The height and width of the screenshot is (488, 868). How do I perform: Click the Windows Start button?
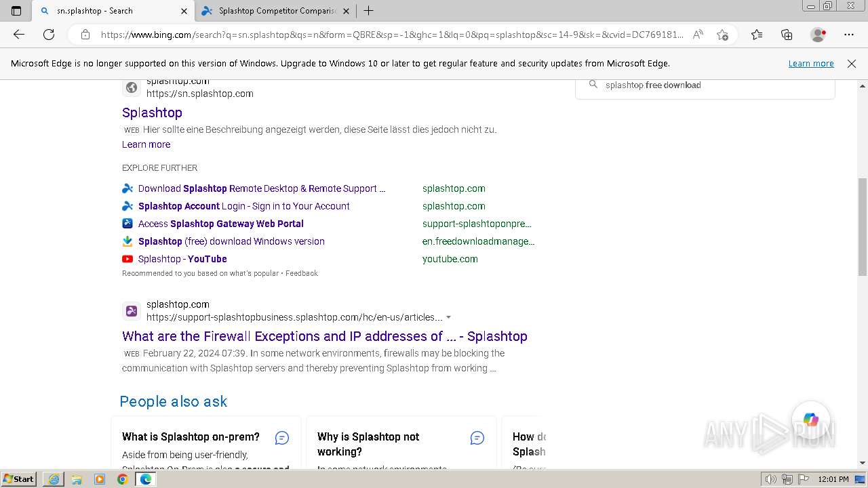click(x=19, y=479)
